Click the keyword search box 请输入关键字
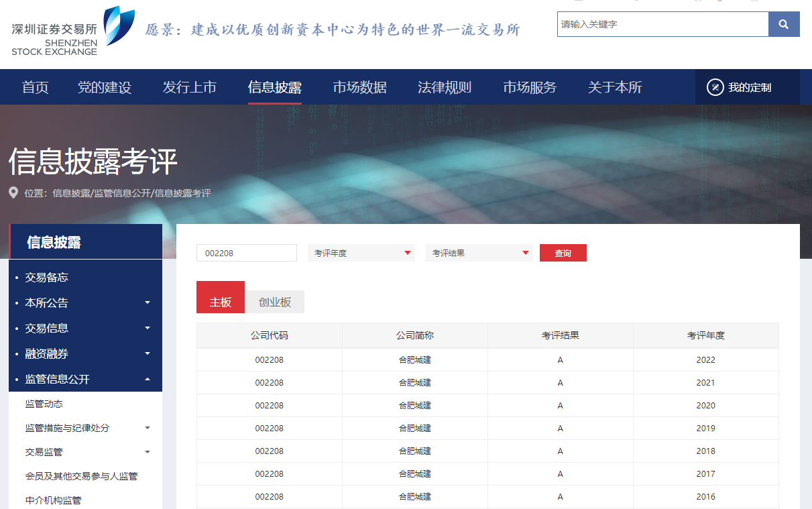 (x=662, y=24)
